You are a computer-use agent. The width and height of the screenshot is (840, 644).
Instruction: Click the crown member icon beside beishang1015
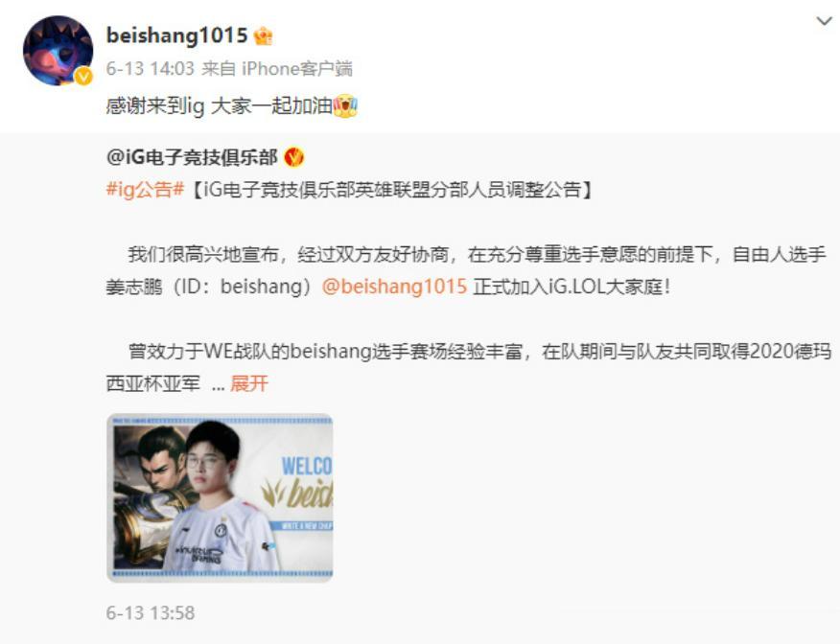263,36
